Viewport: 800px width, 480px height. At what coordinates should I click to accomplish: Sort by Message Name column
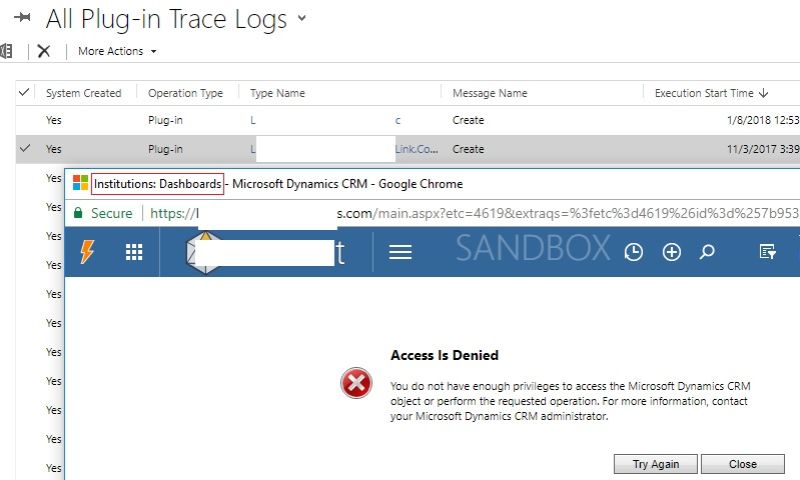coord(490,93)
